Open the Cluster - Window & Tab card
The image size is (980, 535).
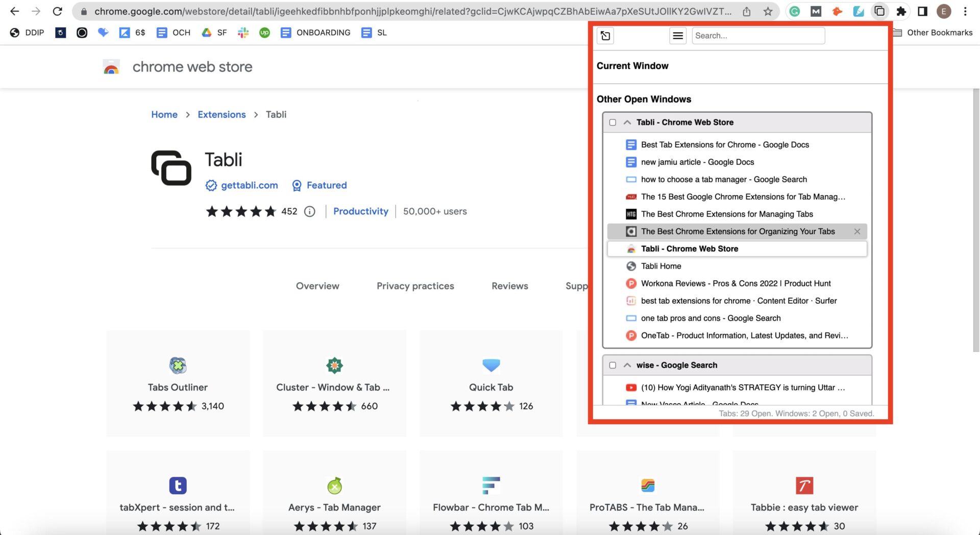point(334,383)
